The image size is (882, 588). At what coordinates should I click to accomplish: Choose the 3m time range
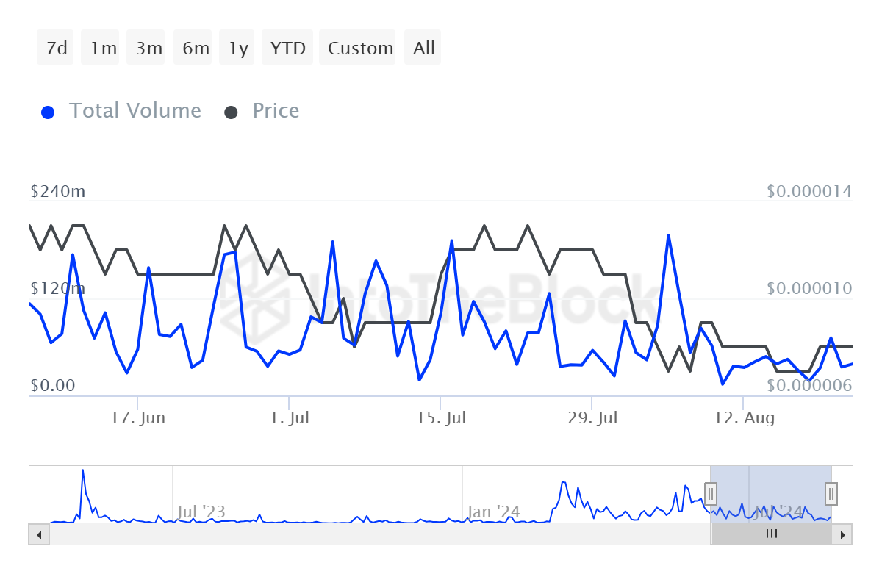pyautogui.click(x=149, y=49)
